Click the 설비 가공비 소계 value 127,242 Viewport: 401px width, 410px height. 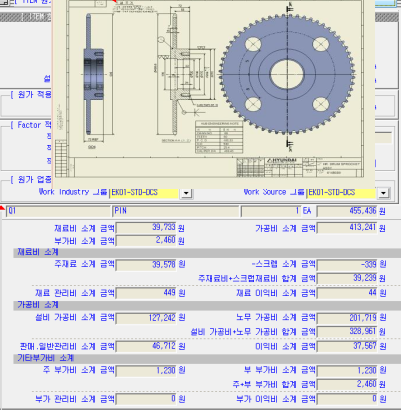point(146,318)
